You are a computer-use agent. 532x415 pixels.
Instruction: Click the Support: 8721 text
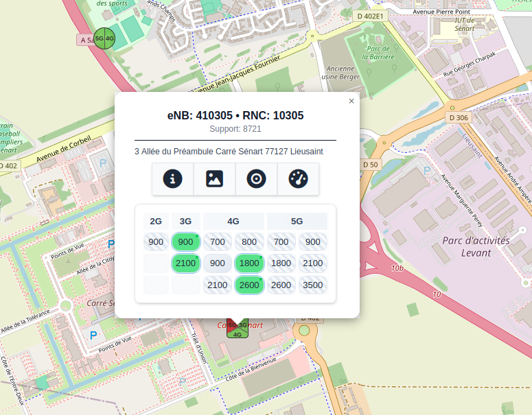(235, 128)
